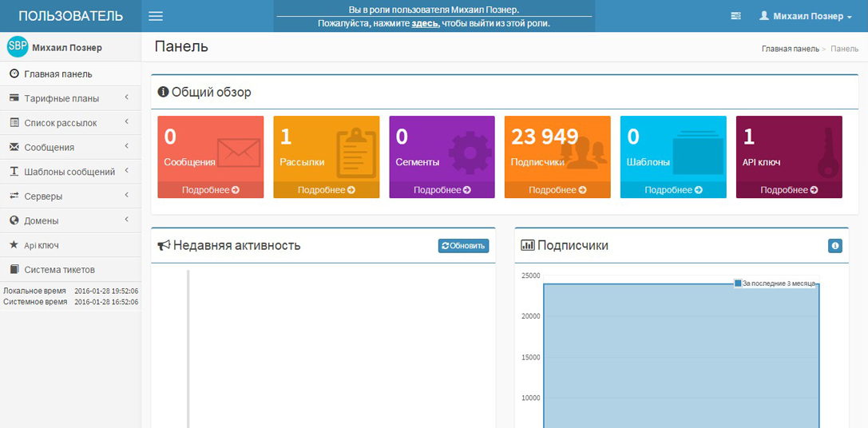
Task: Click the info icon by Общий обзор
Action: (163, 92)
